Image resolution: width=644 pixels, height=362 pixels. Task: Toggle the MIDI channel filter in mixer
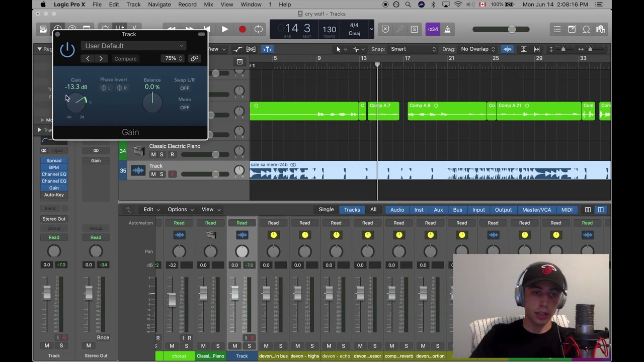567,210
